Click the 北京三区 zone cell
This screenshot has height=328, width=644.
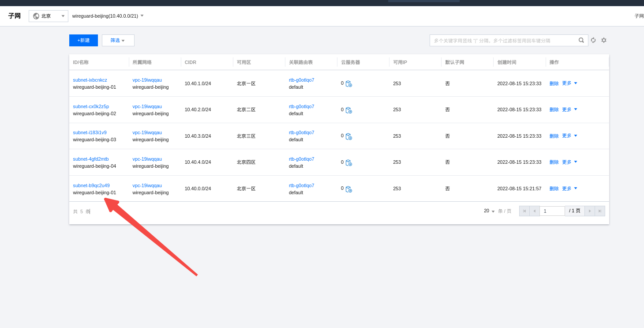pyautogui.click(x=246, y=136)
